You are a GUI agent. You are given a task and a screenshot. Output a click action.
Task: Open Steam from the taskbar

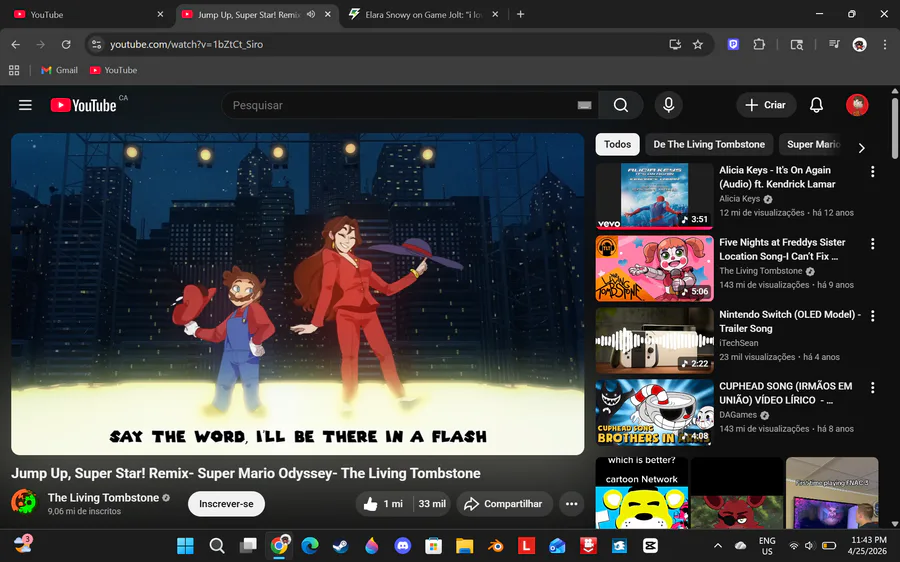tap(340, 545)
